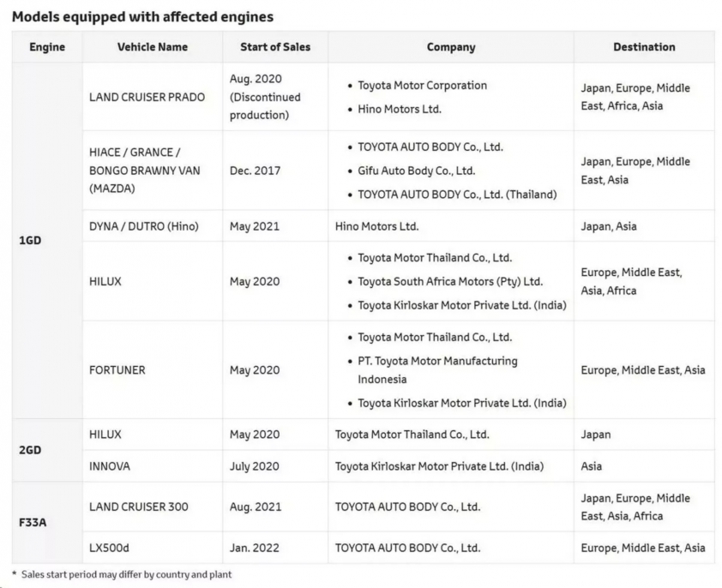This screenshot has height=588, width=722.
Task: Click May 2020 in the FORTUNER row
Action: (255, 370)
